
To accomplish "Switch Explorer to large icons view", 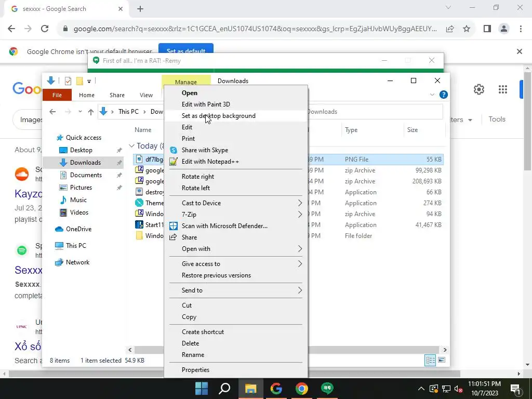I will (x=442, y=360).
